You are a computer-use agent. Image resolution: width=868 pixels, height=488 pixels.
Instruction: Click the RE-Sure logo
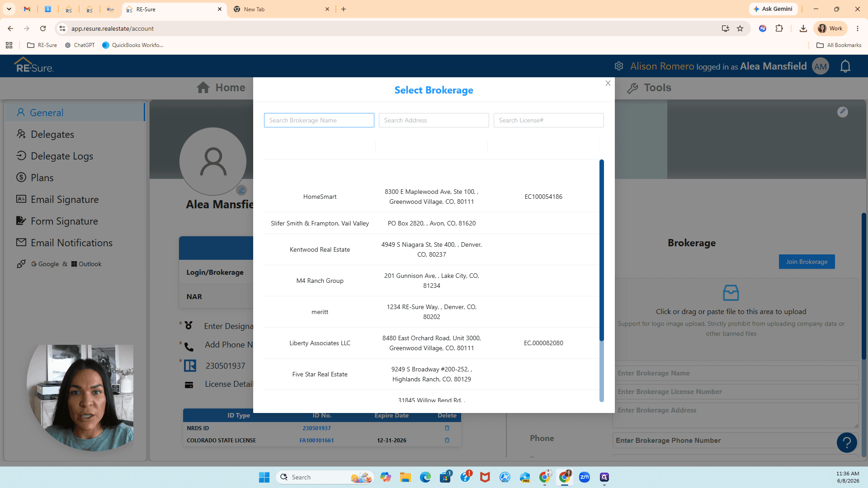[34, 66]
